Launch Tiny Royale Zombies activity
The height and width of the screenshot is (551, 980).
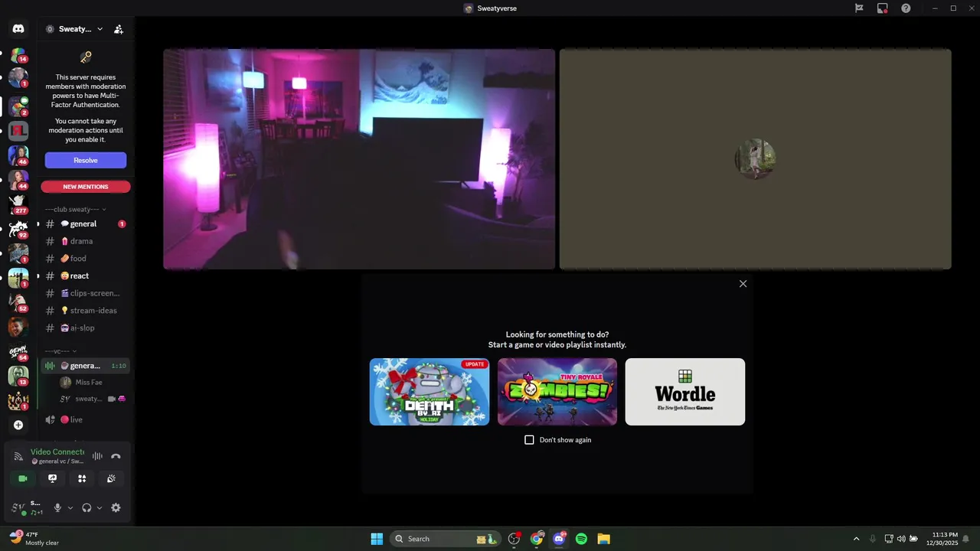[x=557, y=392]
